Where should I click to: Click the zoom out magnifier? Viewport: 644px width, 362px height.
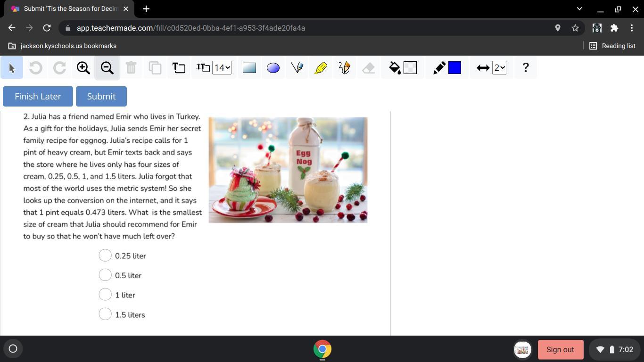(x=107, y=68)
